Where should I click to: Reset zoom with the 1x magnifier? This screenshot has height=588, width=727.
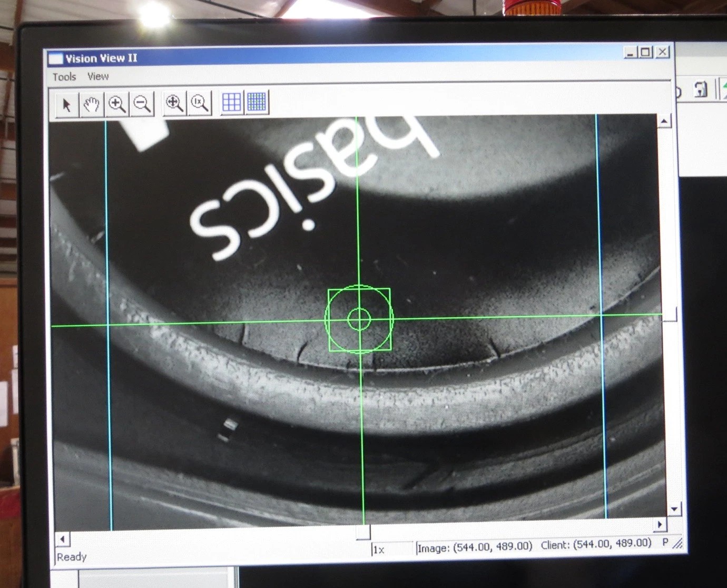click(x=200, y=103)
